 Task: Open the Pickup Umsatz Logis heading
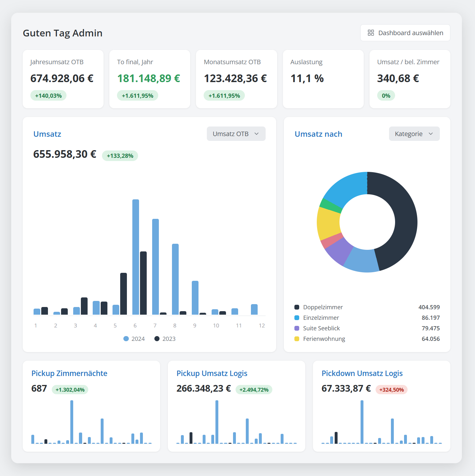[x=212, y=373]
